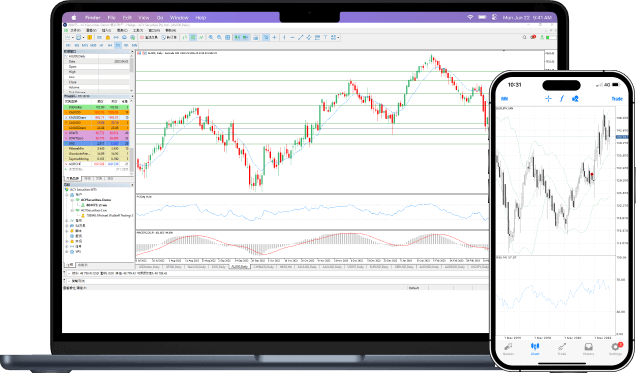Expand the ACYSecurities-Demo account tree node
Viewport: 636px width, 373px height.
(x=72, y=200)
